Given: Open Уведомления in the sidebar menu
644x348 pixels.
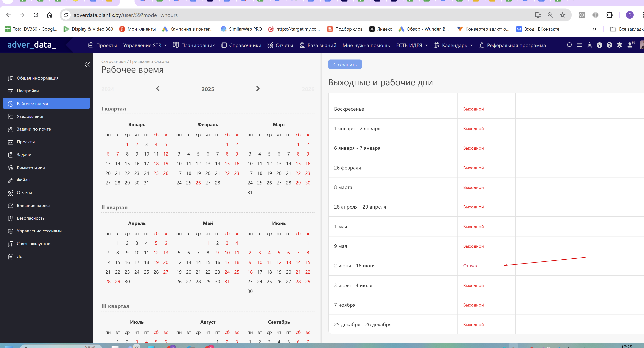Looking at the screenshot, I should (31, 116).
